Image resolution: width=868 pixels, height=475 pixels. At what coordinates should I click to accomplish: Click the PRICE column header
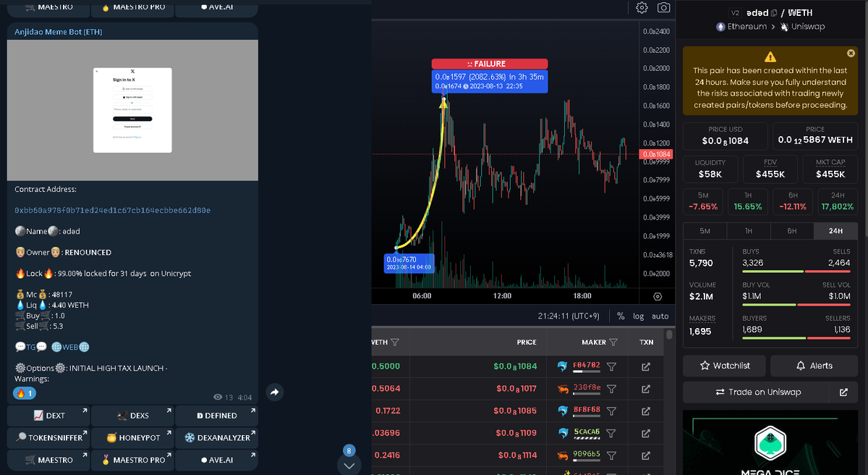[x=527, y=342]
